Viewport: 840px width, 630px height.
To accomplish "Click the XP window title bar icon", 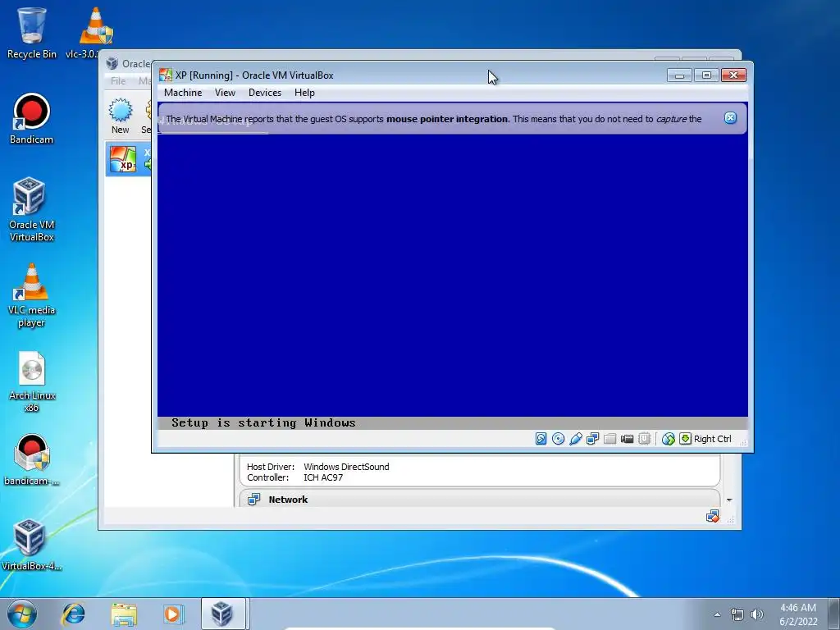I will click(x=166, y=75).
